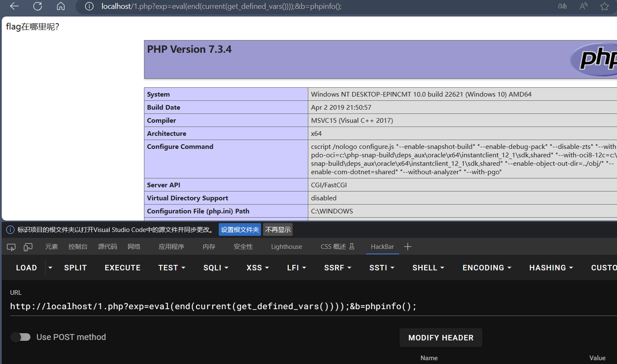The width and height of the screenshot is (617, 364).
Task: Click the 'CGI/FastCGI' value
Action: pos(329,185)
